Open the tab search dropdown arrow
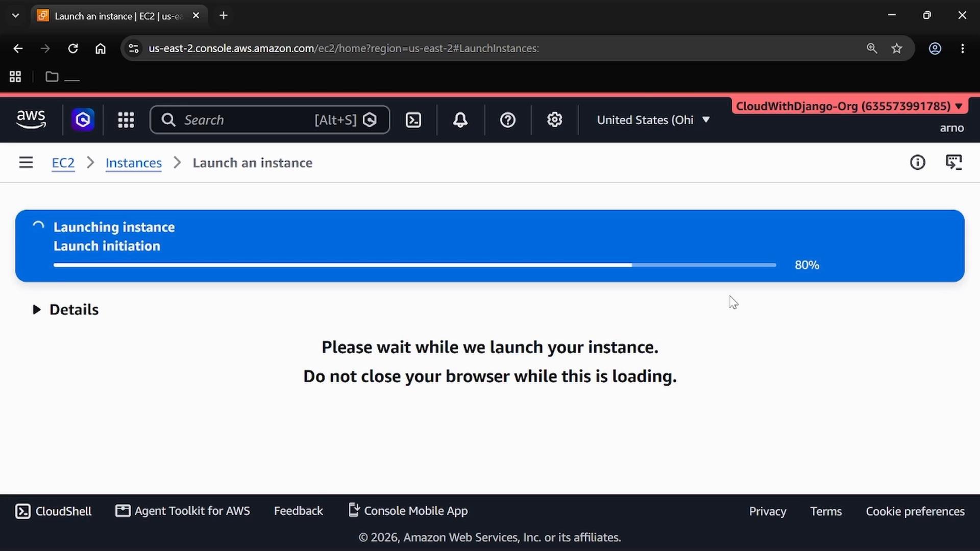The width and height of the screenshot is (980, 551). pyautogui.click(x=15, y=15)
